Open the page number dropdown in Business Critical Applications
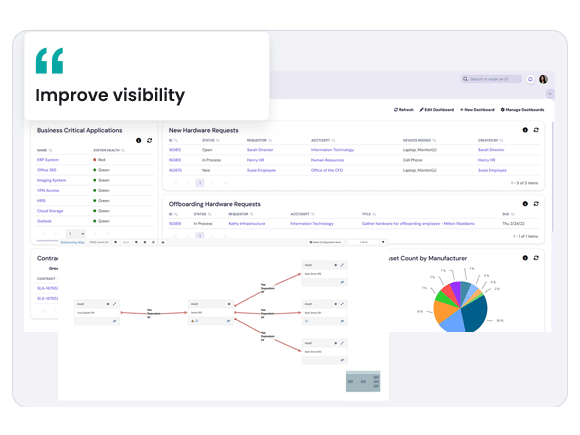The image size is (580, 435). pos(76,233)
